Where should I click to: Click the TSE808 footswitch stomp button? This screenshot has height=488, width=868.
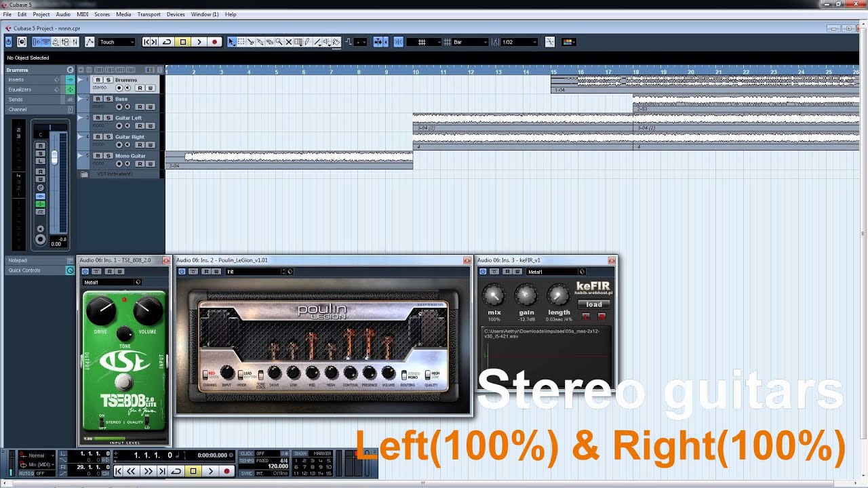tap(123, 381)
